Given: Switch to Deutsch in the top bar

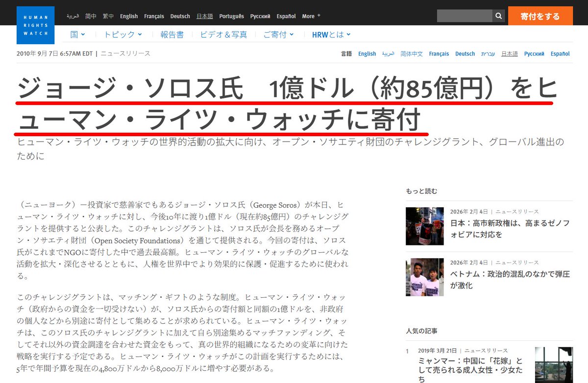Looking at the screenshot, I should coord(180,16).
